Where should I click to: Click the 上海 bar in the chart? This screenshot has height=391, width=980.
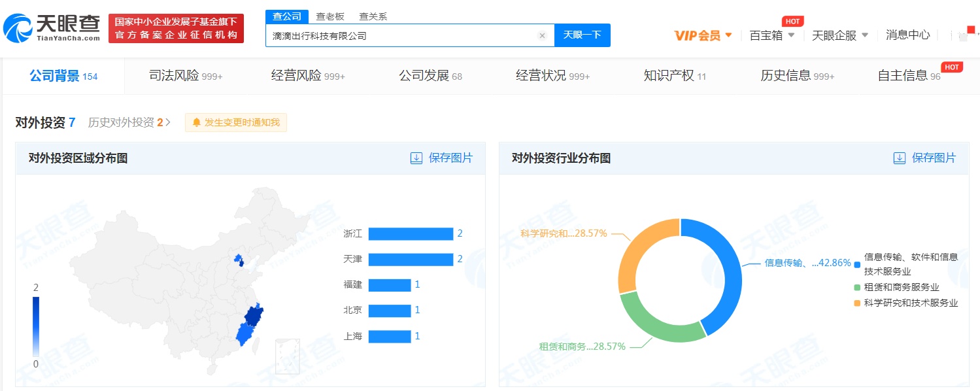[x=390, y=336]
